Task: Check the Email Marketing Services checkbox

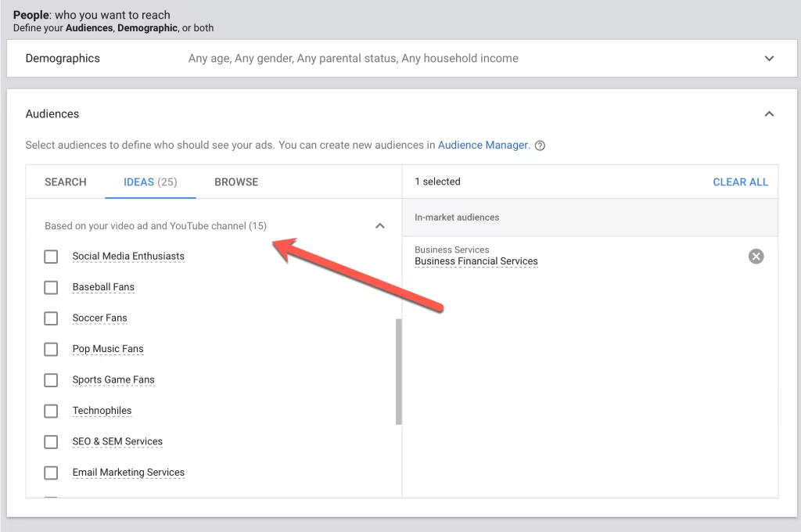Action: [x=51, y=473]
